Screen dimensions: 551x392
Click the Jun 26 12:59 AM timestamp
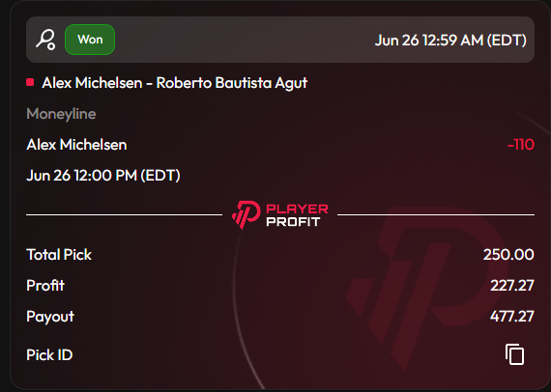click(450, 40)
